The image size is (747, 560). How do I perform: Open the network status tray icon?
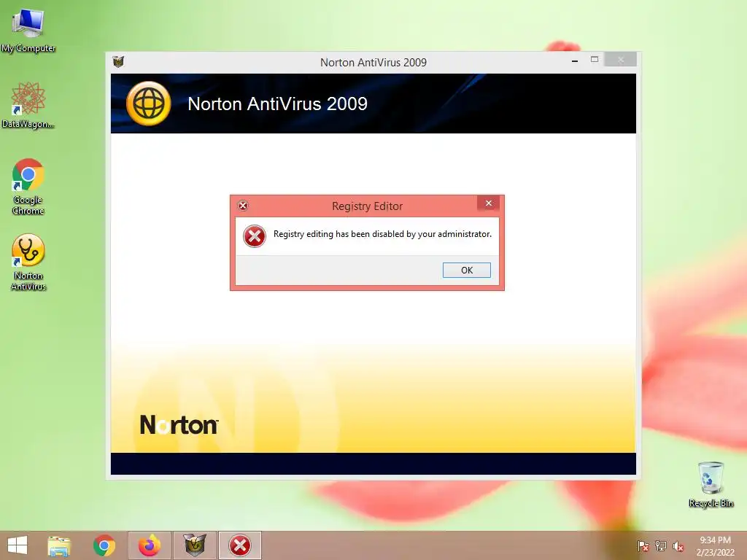pos(661,546)
